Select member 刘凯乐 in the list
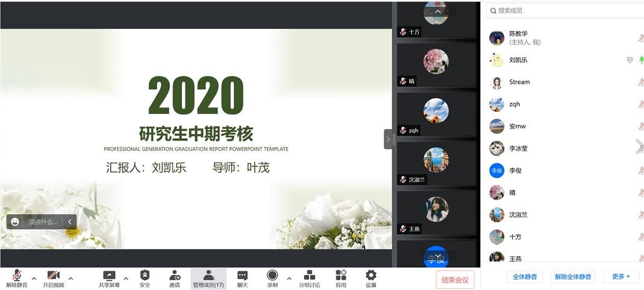 point(518,60)
